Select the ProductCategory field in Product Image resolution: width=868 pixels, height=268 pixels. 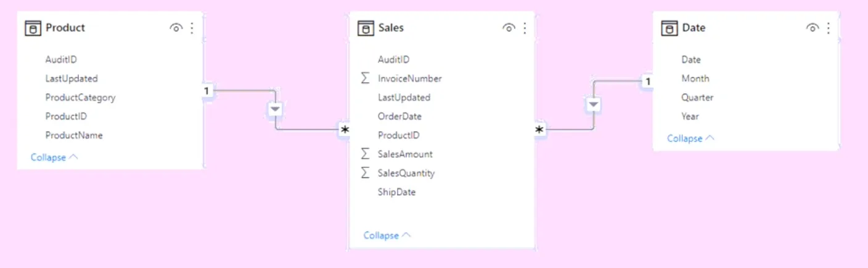[x=80, y=98]
